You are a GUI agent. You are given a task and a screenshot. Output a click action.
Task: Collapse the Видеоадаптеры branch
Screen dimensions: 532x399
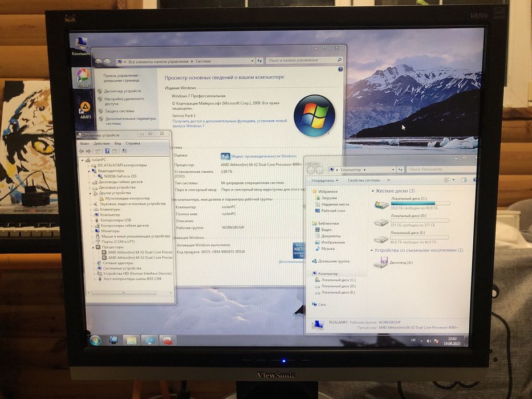point(89,171)
